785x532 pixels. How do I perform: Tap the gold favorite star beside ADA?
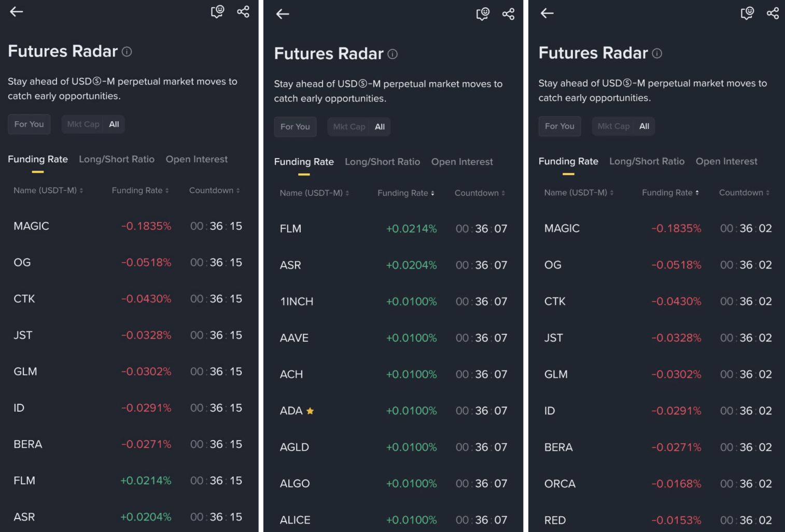click(310, 411)
